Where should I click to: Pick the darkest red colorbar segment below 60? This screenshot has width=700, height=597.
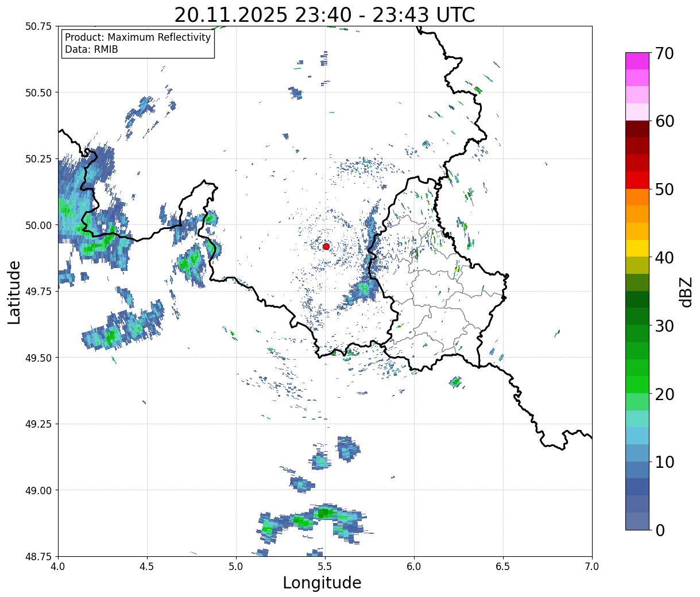click(637, 129)
